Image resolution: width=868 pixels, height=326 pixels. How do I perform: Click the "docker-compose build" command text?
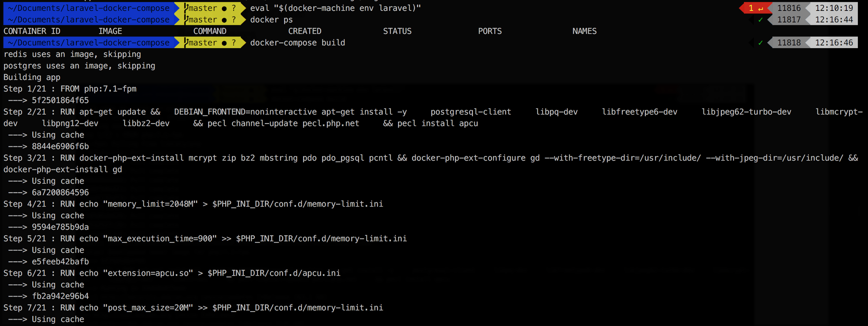point(297,43)
